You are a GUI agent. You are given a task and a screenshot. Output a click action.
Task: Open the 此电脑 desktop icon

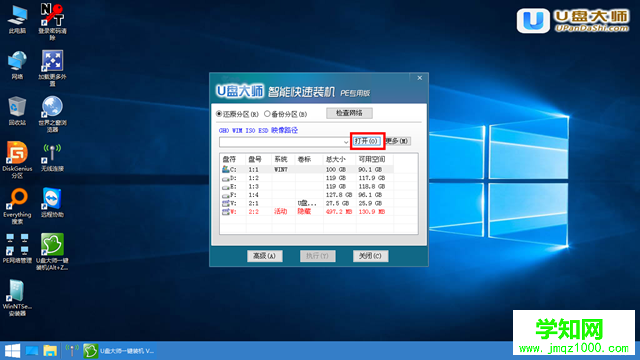[x=17, y=19]
